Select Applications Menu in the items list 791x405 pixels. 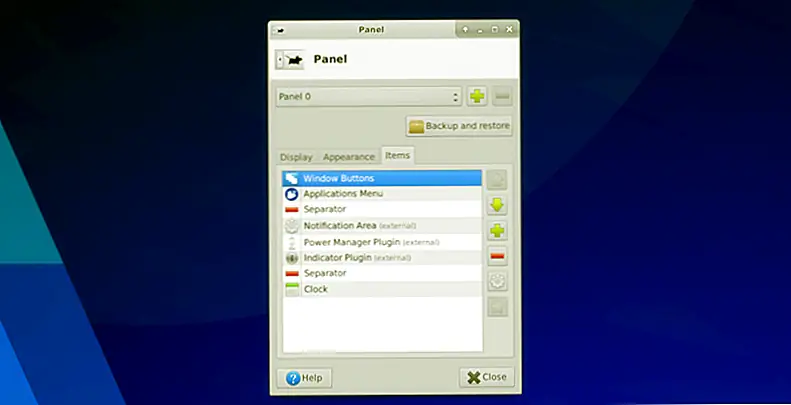click(x=342, y=194)
